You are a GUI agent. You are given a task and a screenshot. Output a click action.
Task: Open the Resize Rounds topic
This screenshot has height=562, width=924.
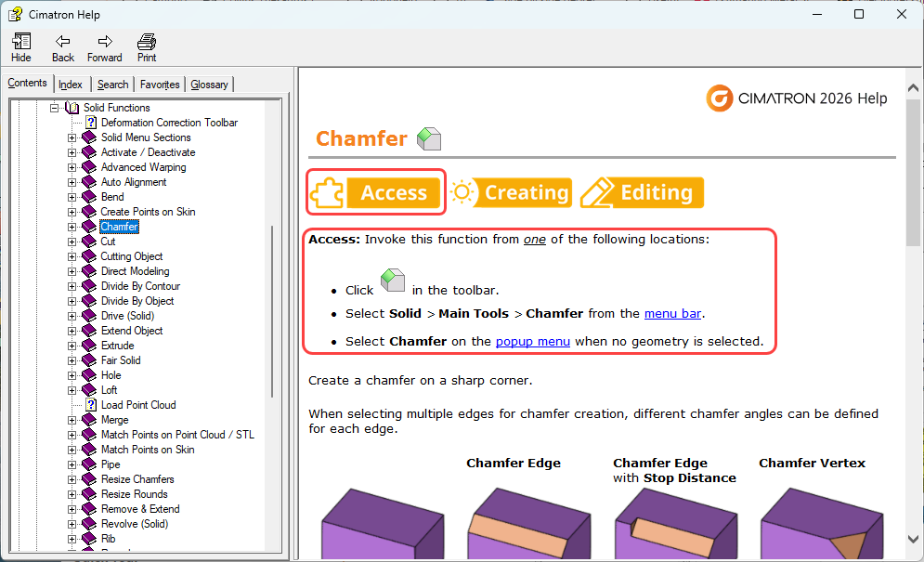135,494
